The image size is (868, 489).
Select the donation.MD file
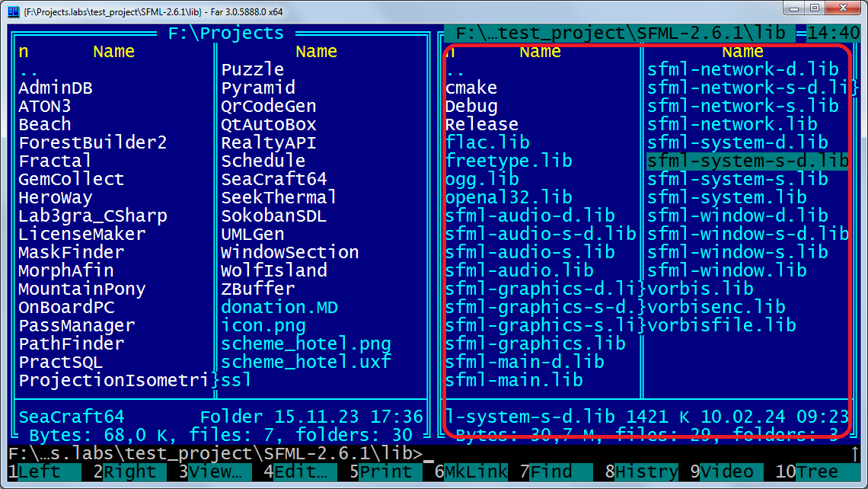[279, 307]
